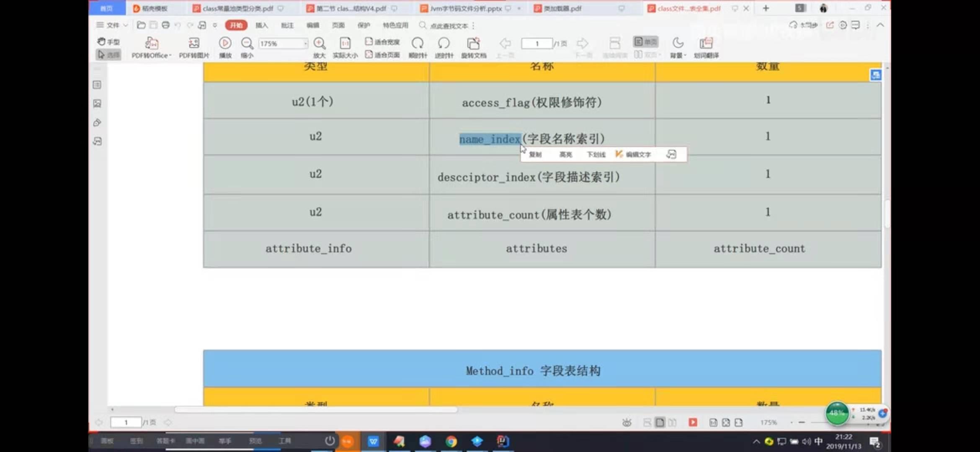Expand quick access toolbar customize arrow

[x=215, y=26]
